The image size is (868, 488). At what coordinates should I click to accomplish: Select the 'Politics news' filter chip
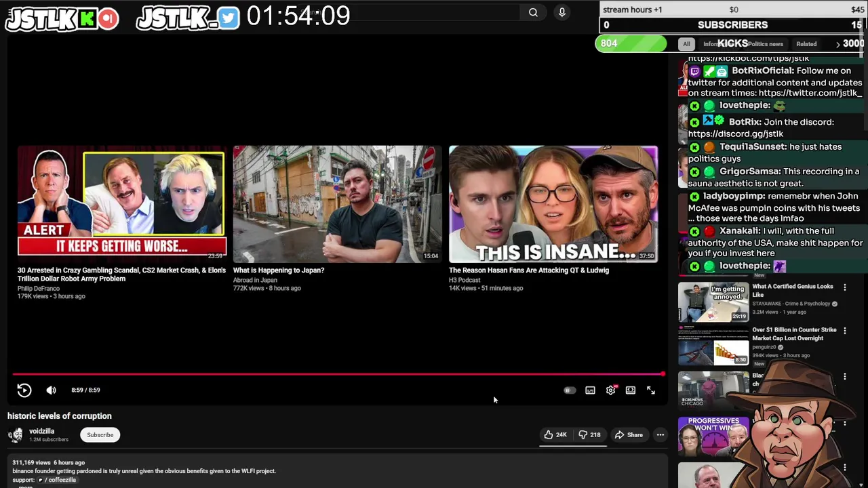point(766,44)
